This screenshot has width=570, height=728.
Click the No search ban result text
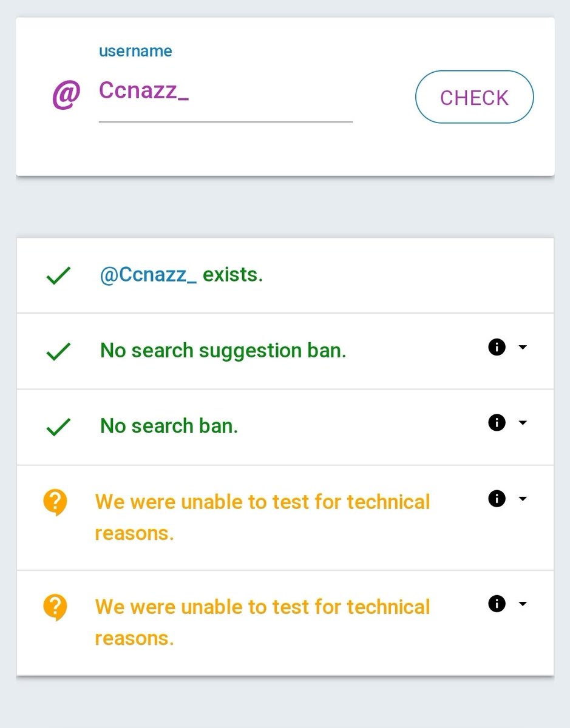click(169, 426)
